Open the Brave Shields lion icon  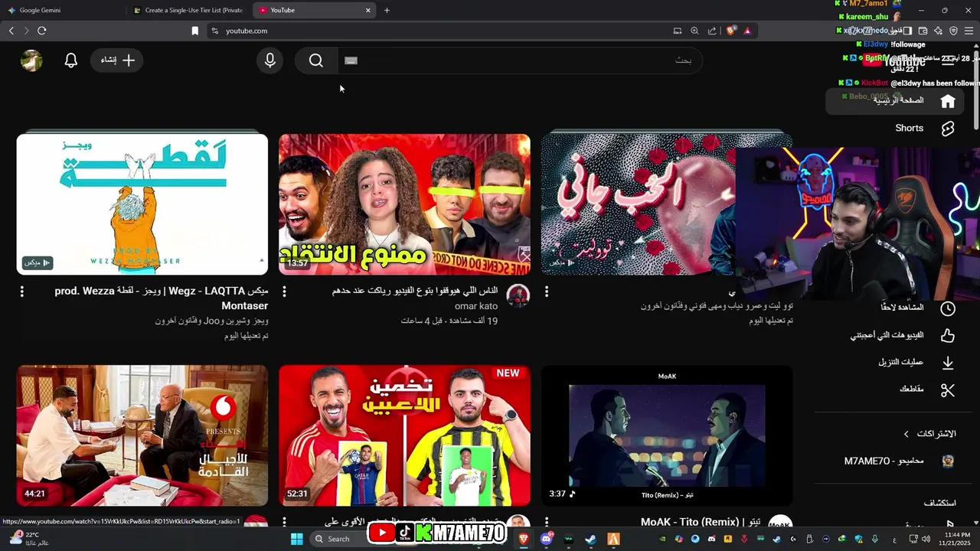pyautogui.click(x=731, y=31)
